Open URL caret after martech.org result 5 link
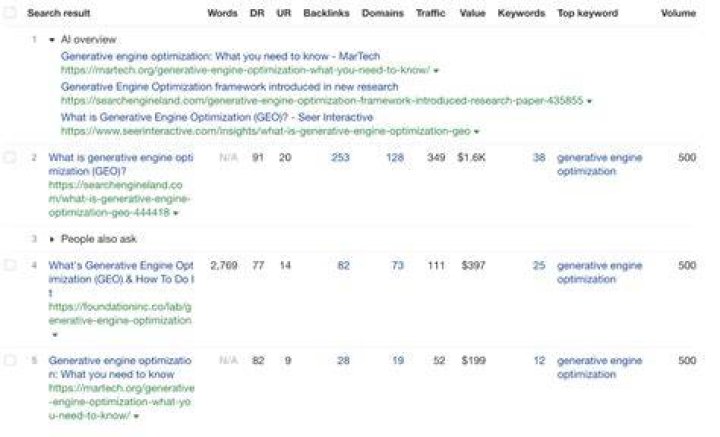The image size is (720, 437). (136, 416)
